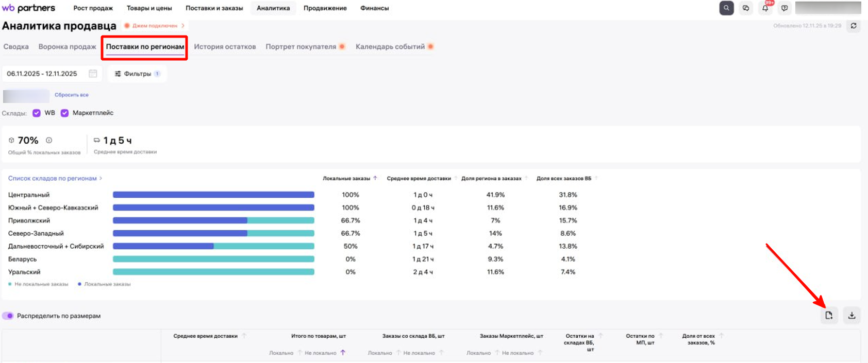
Task: Open Рост продаж menu
Action: pos(93,8)
